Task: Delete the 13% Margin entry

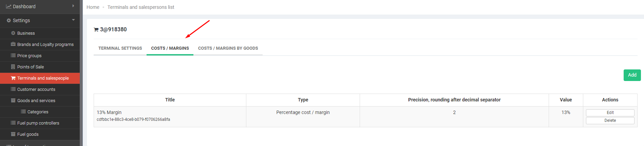Action: point(610,120)
